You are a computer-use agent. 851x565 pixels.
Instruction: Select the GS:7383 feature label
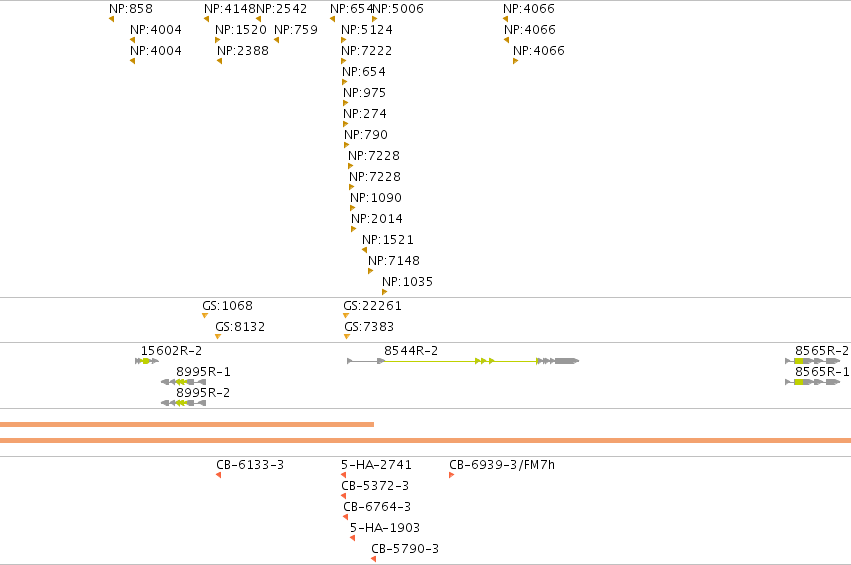pyautogui.click(x=369, y=327)
